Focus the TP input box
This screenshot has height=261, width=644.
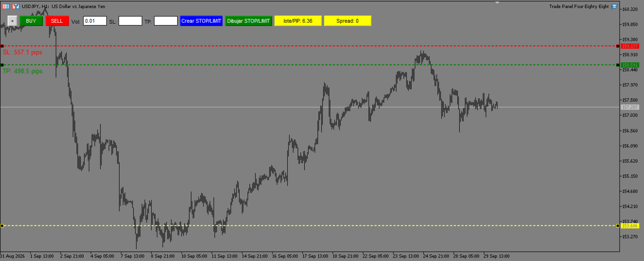click(x=166, y=21)
